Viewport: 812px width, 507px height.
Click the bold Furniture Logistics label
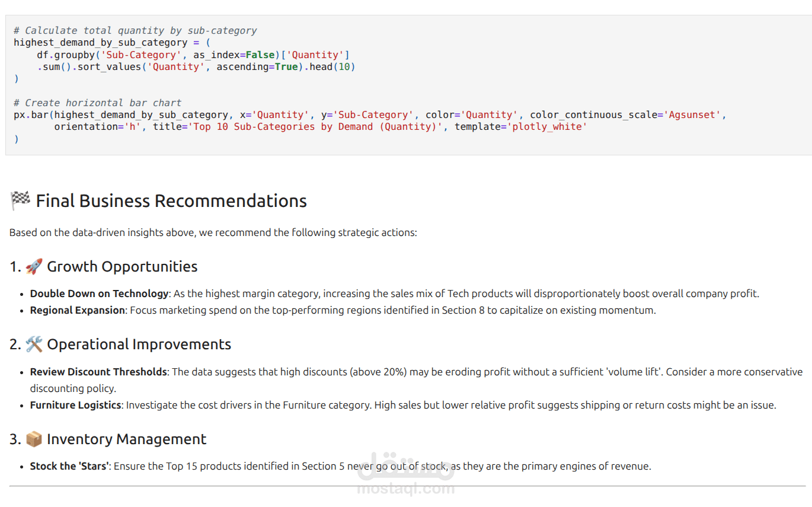point(76,405)
